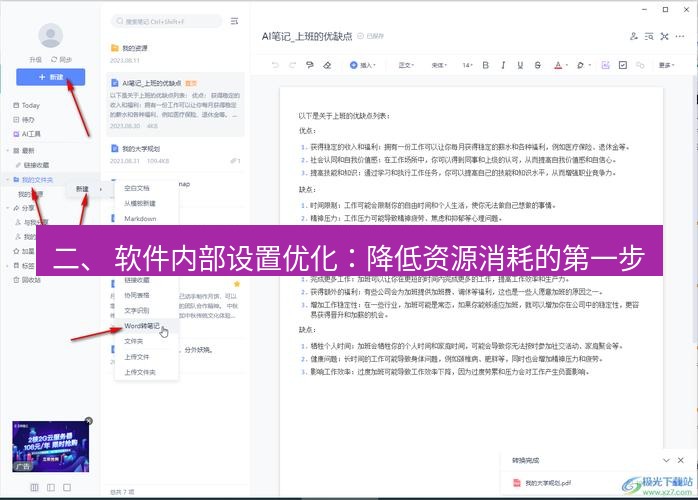This screenshot has height=500, width=698.
Task: Click the blue 新建 new button
Action: pyautogui.click(x=50, y=77)
